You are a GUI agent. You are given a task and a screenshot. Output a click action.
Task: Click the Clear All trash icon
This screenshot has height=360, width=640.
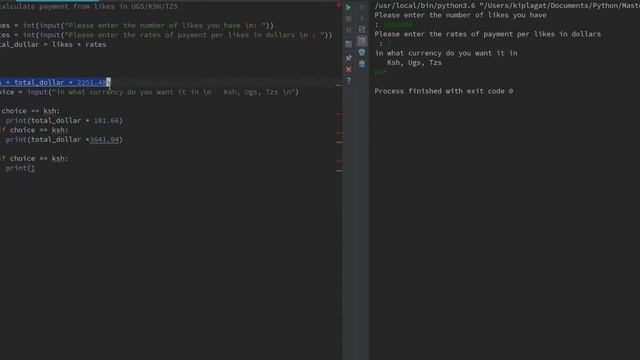coord(362,64)
